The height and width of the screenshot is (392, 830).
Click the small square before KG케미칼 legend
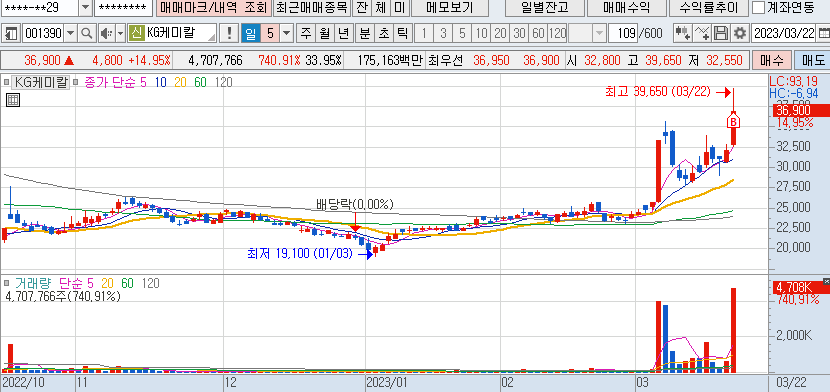pyautogui.click(x=6, y=83)
